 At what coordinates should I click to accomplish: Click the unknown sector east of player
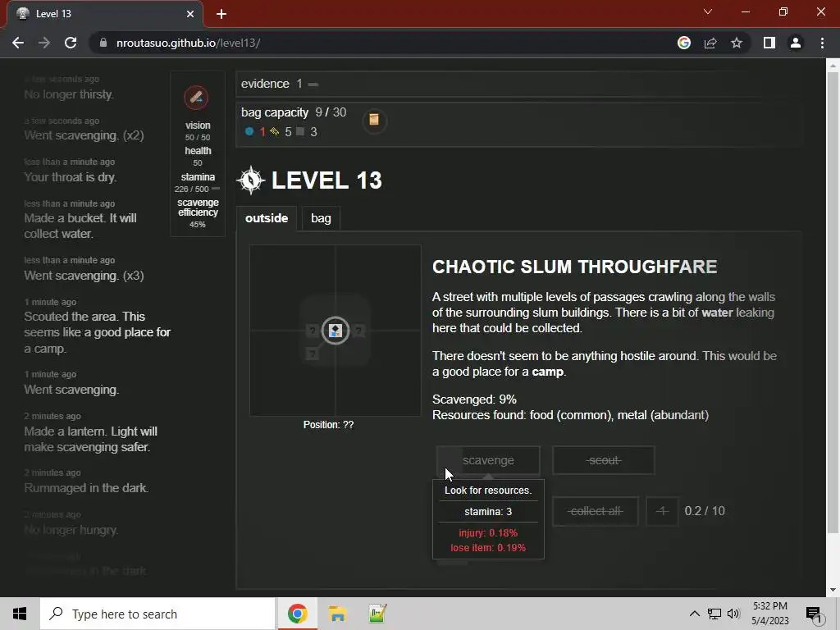[x=359, y=331]
